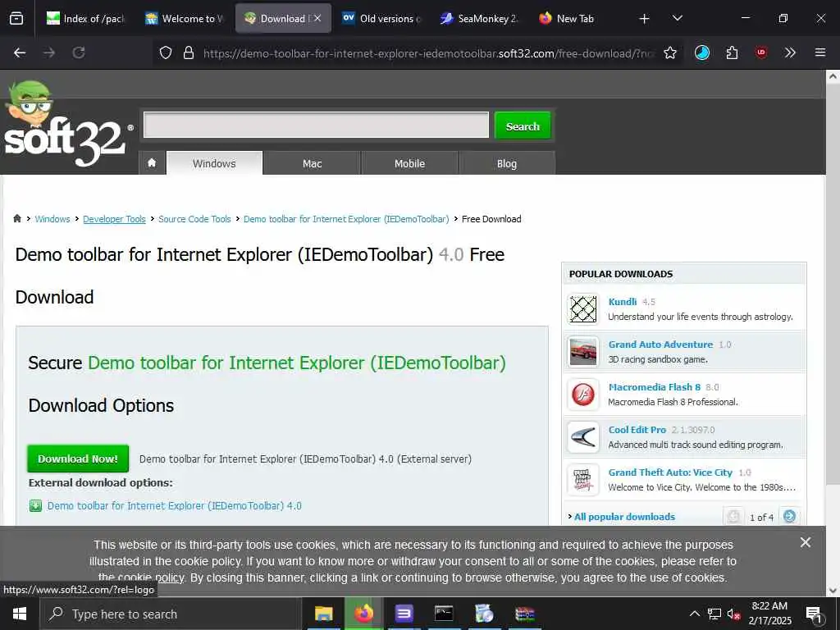Reload the page with the refresh icon
This screenshot has height=630, width=840.
click(x=79, y=52)
